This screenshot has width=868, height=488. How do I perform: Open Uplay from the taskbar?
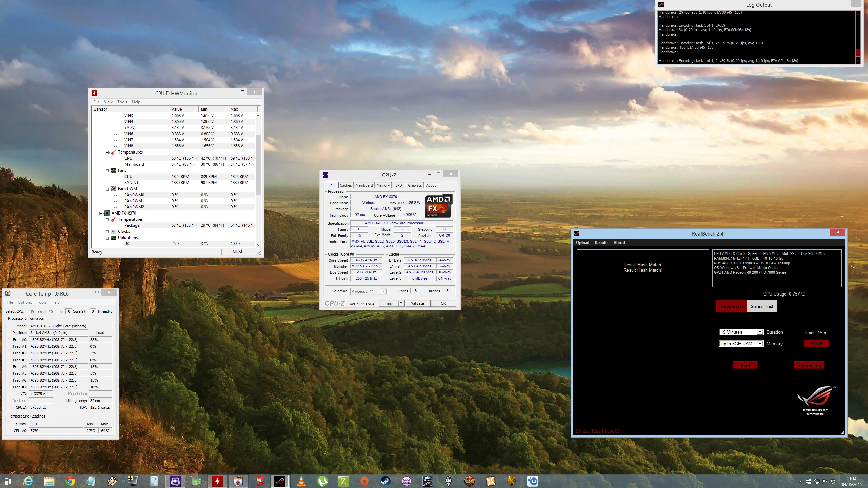(x=533, y=481)
